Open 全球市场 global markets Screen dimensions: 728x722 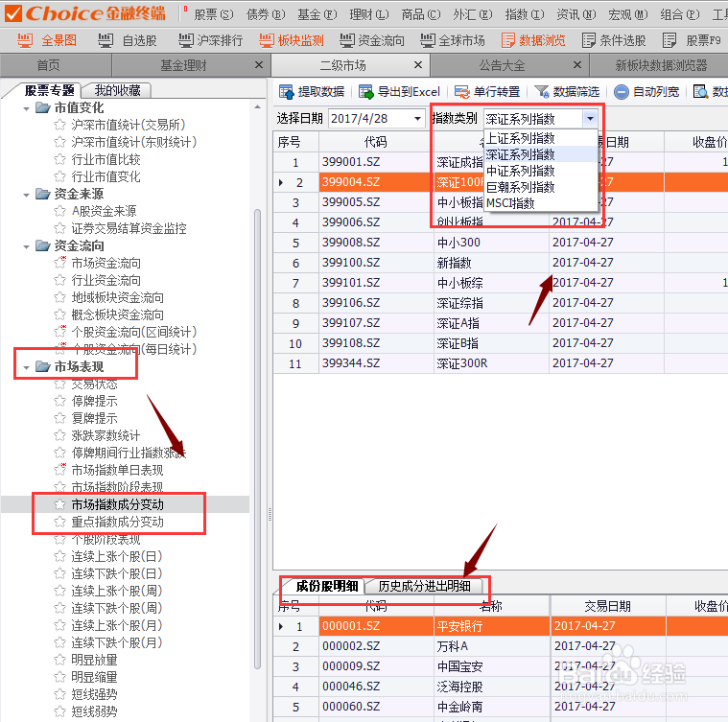pos(452,40)
